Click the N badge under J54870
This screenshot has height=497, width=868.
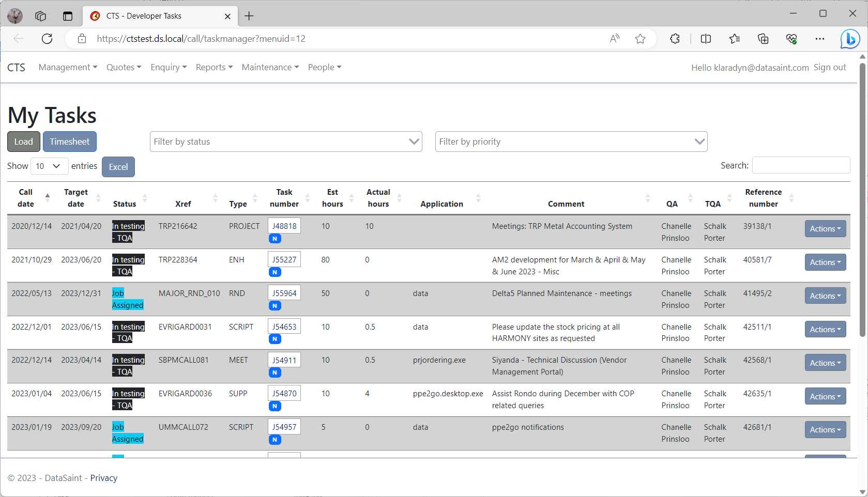(275, 406)
